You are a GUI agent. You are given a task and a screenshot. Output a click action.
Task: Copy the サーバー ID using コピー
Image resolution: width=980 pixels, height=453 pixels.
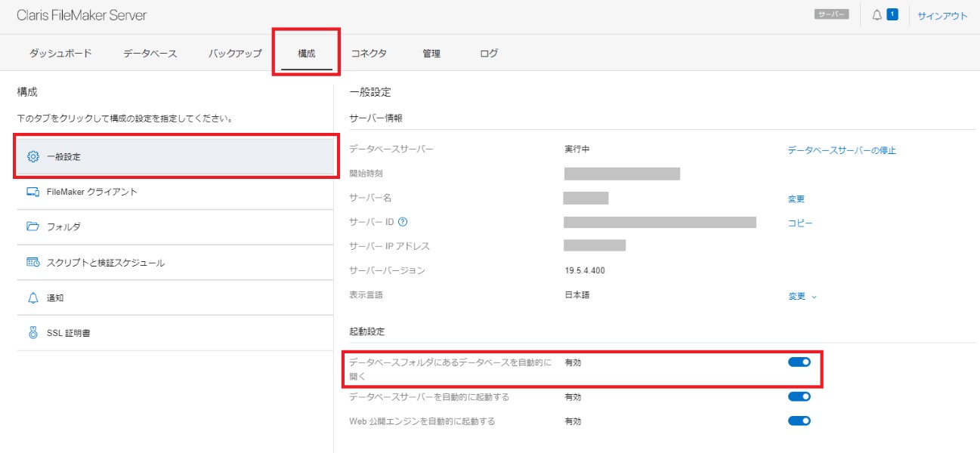coord(800,222)
